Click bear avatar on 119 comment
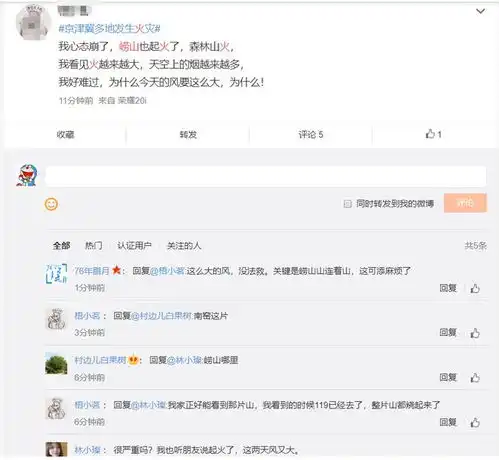This screenshot has height=460, width=499. coord(56,408)
